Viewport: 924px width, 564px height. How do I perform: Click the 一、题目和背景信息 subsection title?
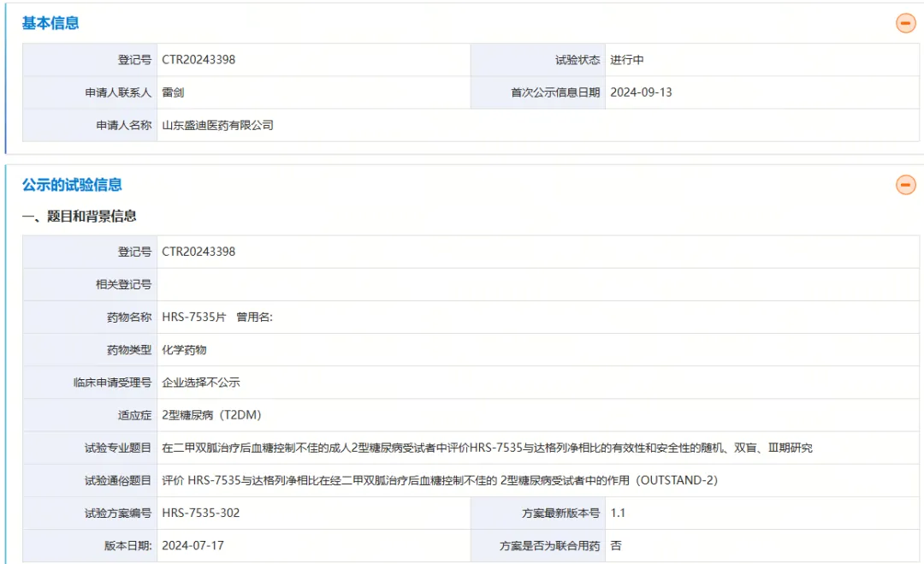(x=79, y=217)
